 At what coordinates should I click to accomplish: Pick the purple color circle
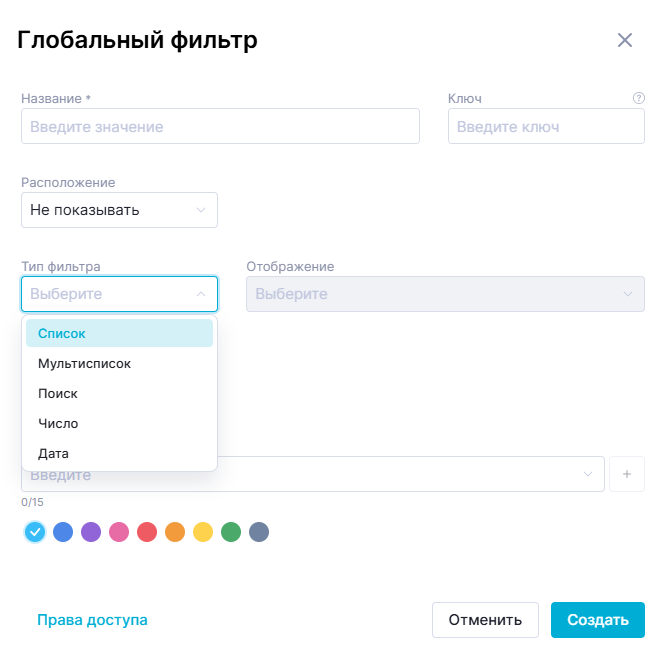[x=91, y=532]
